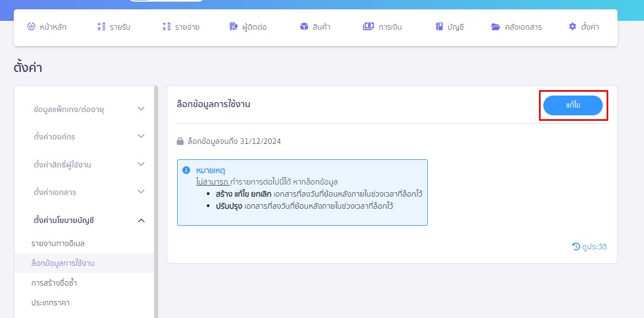This screenshot has height=318, width=644.
Task: Open the หน้าหลัก menu
Action: [x=53, y=27]
